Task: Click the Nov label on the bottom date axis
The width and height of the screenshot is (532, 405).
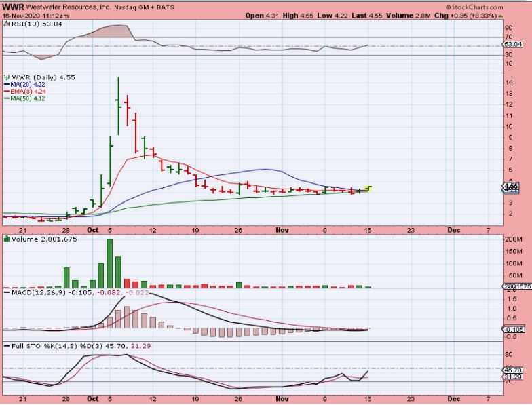Action: 282,399
